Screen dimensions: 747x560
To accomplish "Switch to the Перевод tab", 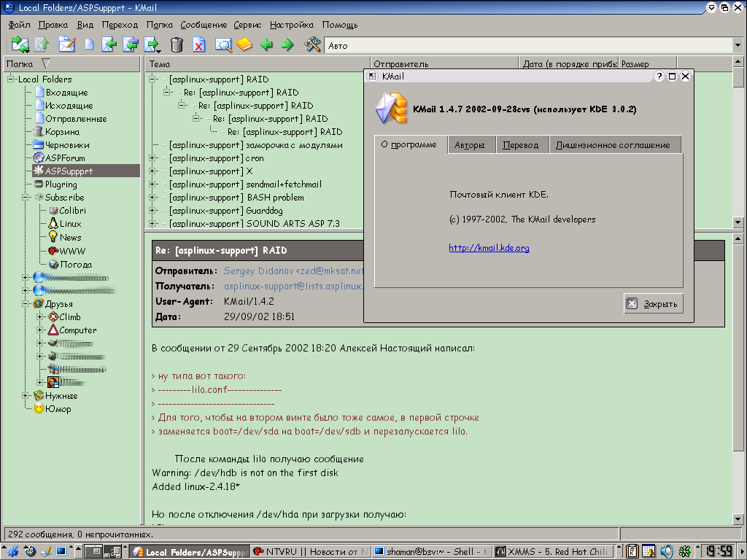I will (x=521, y=145).
